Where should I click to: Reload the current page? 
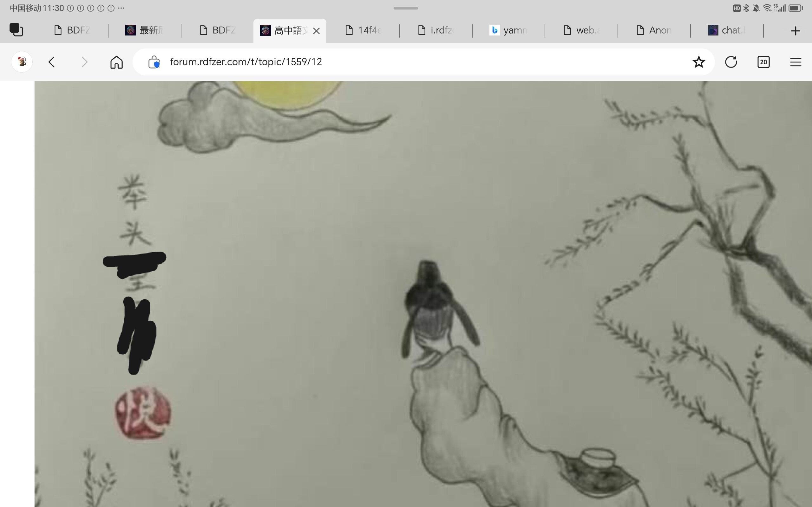tap(731, 62)
